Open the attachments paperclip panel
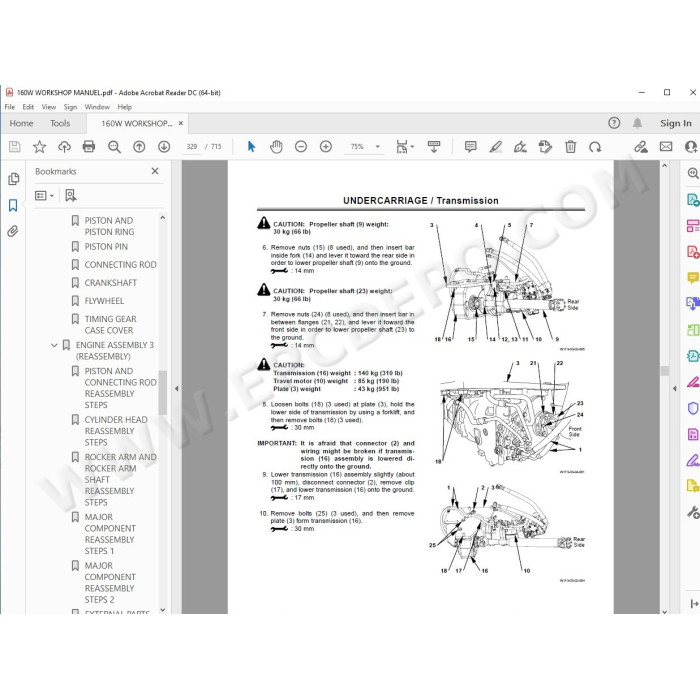The image size is (700, 700). 13,231
